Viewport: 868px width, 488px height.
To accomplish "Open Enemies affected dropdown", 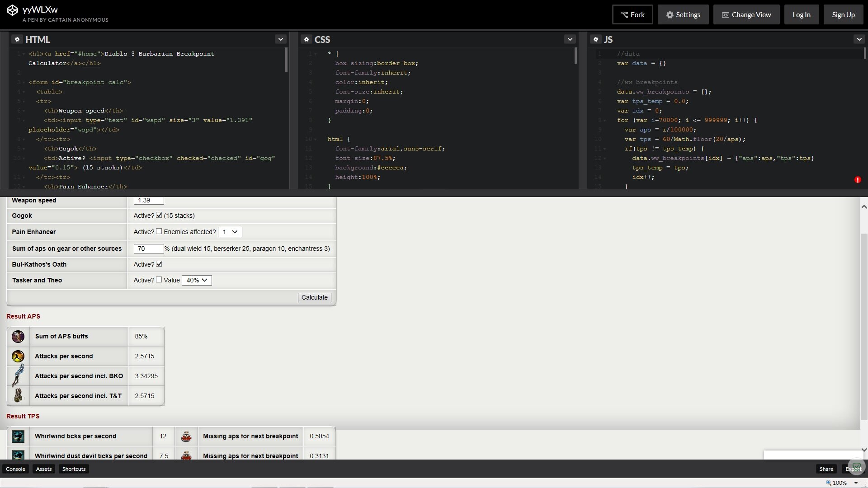I will (x=230, y=232).
